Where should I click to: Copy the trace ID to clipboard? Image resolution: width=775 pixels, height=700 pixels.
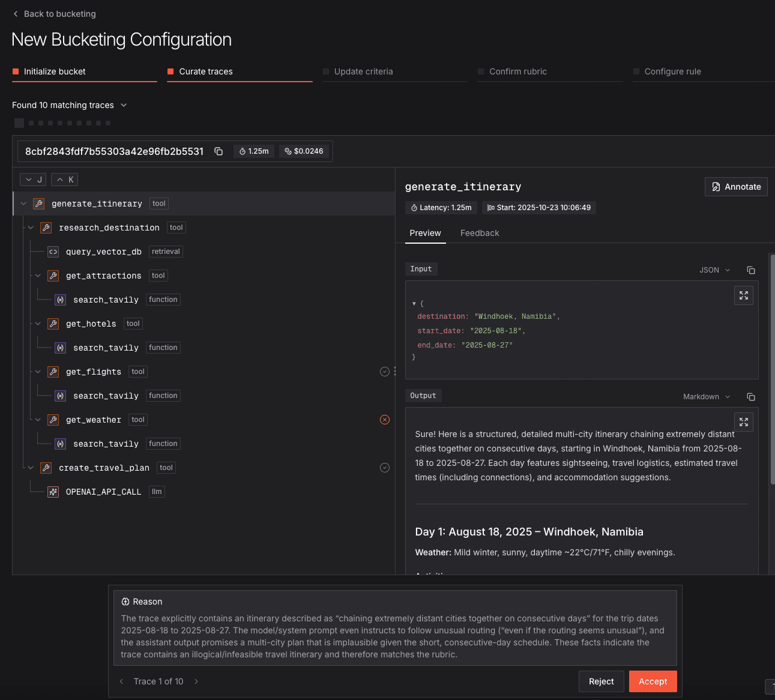pyautogui.click(x=219, y=151)
